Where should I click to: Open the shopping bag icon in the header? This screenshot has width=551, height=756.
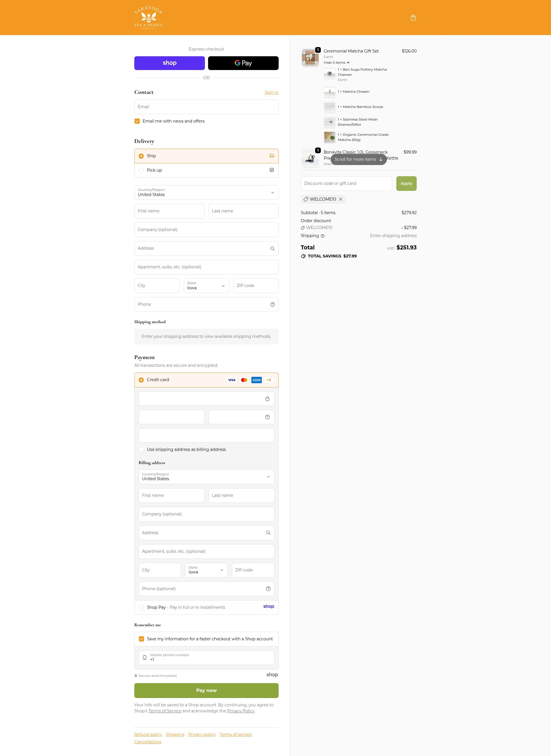pos(413,17)
